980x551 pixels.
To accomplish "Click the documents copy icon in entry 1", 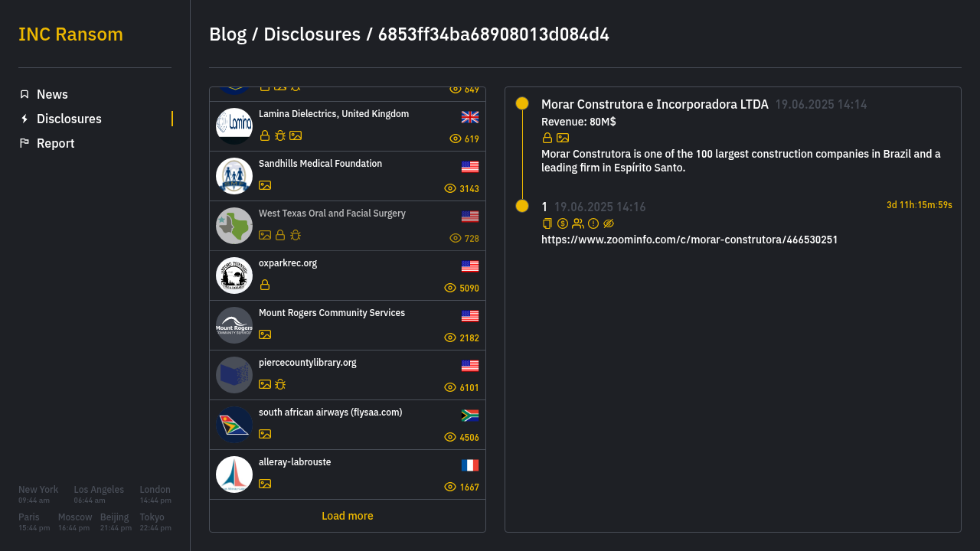I will tap(547, 223).
